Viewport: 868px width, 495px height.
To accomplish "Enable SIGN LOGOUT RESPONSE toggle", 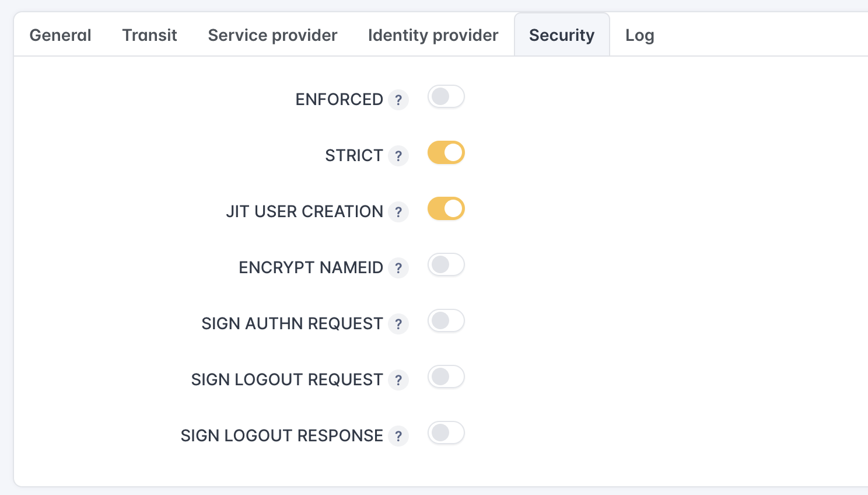I will point(446,433).
